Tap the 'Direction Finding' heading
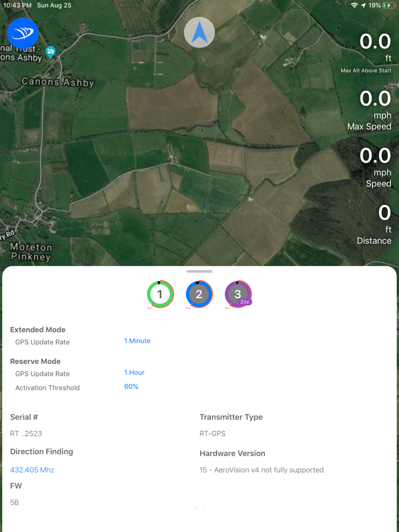The height and width of the screenshot is (532, 399). 42,452
